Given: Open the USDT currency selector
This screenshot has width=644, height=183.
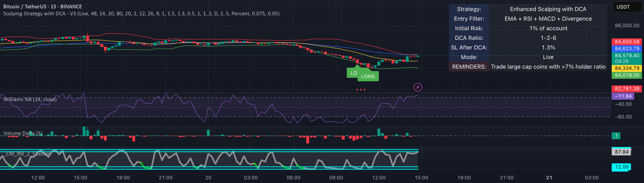Looking at the screenshot, I should 627,7.
